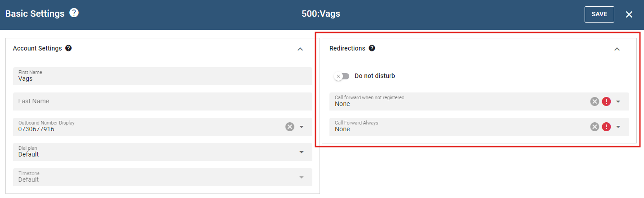
Task: Expand Call forward when not registered dropdown
Action: point(618,101)
